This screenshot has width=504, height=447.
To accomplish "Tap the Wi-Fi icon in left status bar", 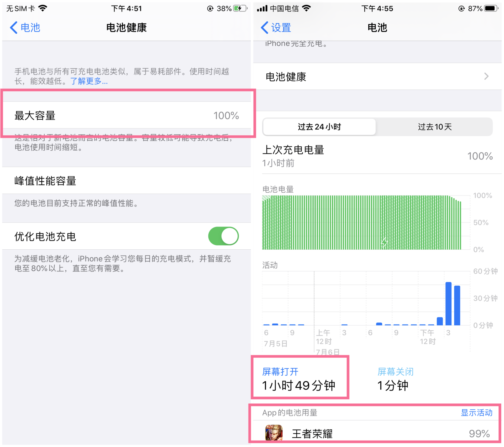I will click(43, 8).
